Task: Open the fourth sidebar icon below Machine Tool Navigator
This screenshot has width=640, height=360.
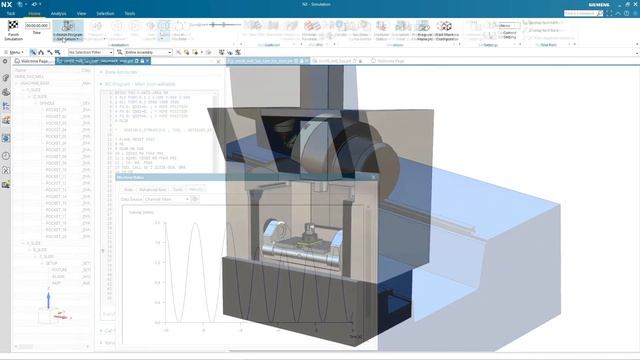Action: click(x=6, y=120)
